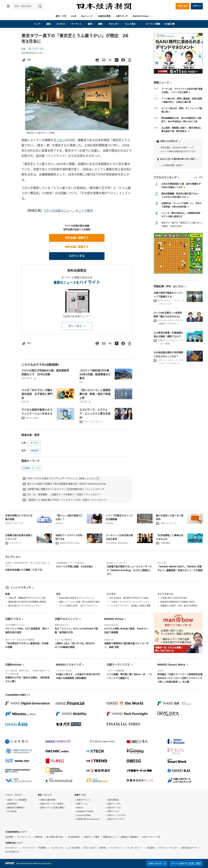Email article using top mail icon
The width and height of the screenshot is (208, 868).
104,60
